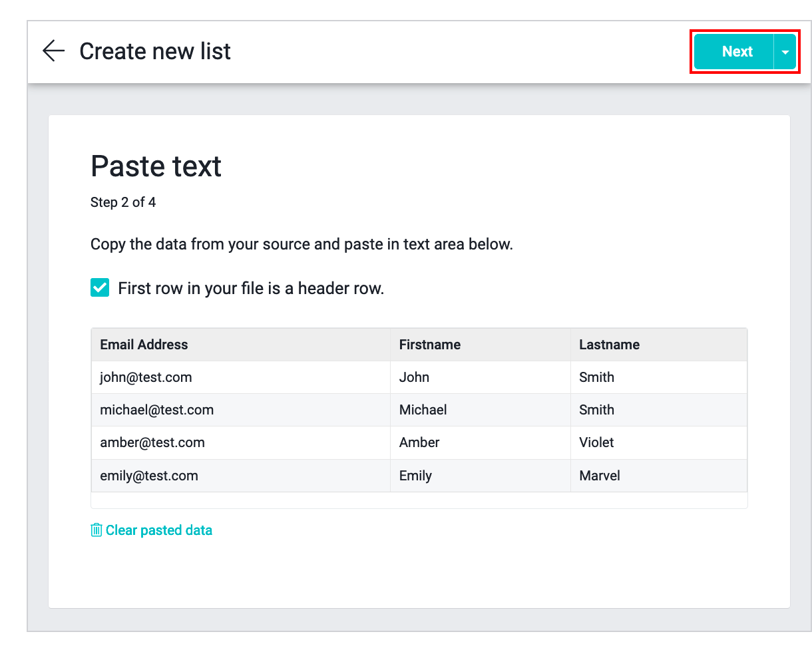The width and height of the screenshot is (812, 652).
Task: Click the empty area below Emily row
Action: pyautogui.click(x=419, y=500)
